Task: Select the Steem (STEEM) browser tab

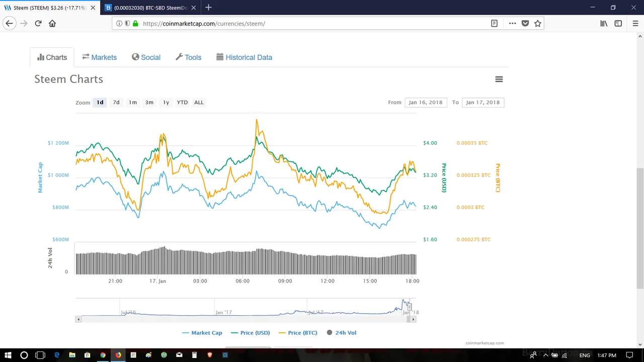Action: [x=50, y=8]
